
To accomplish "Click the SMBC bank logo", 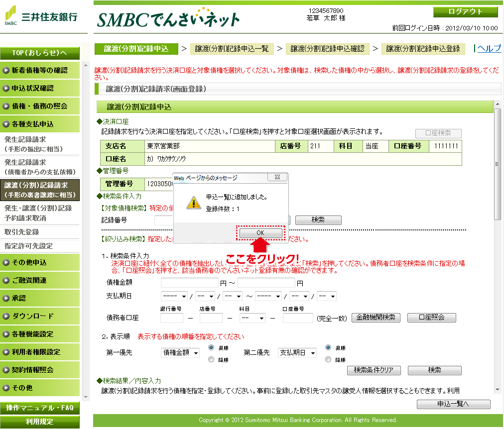I will (x=41, y=16).
